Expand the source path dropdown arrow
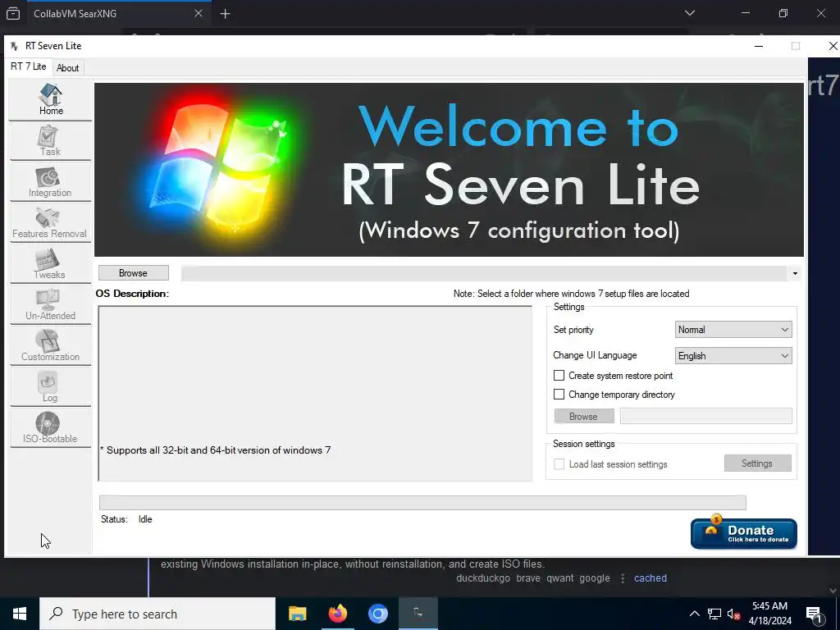This screenshot has height=630, width=840. (x=795, y=274)
